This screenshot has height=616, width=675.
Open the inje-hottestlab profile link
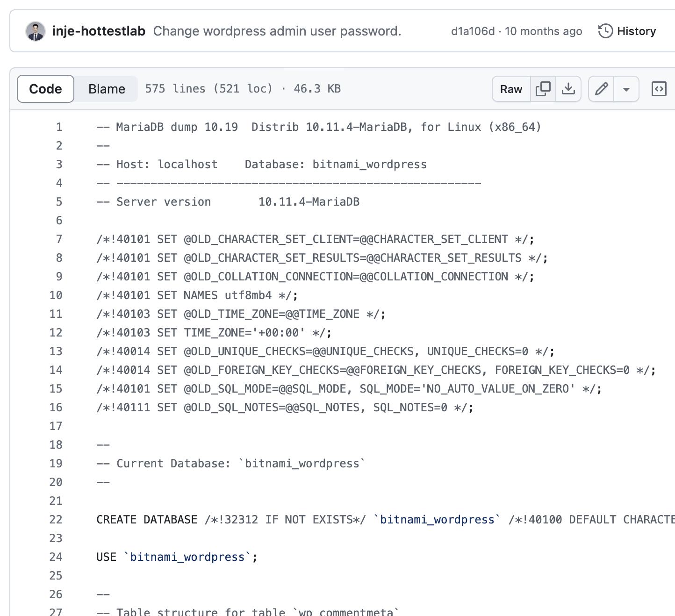pos(99,31)
